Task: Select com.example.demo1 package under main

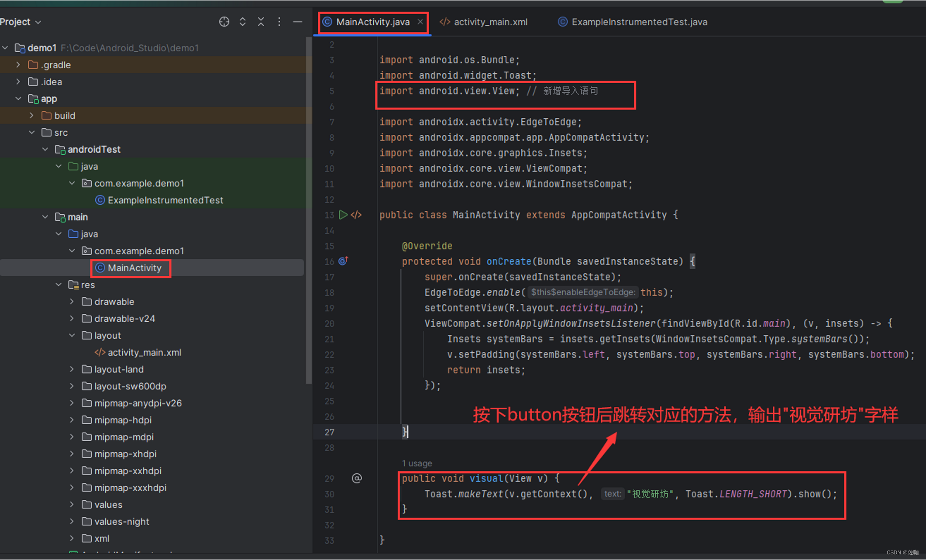Action: point(133,251)
